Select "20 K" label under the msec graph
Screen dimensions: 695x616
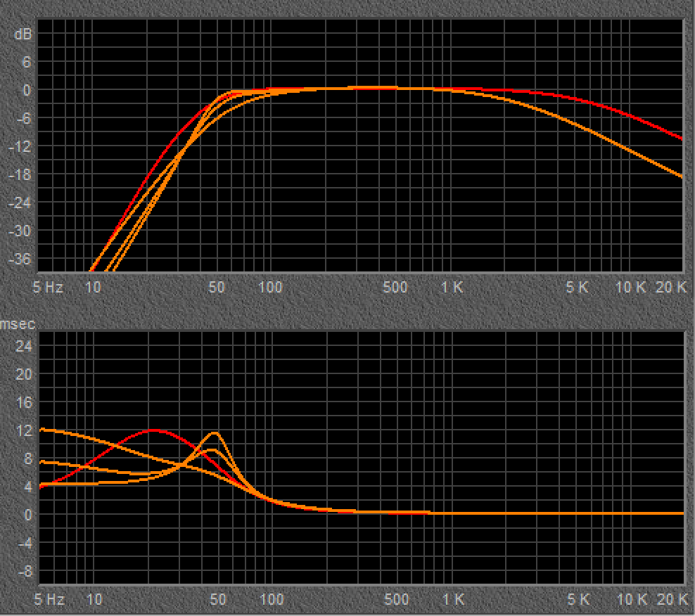(672, 600)
